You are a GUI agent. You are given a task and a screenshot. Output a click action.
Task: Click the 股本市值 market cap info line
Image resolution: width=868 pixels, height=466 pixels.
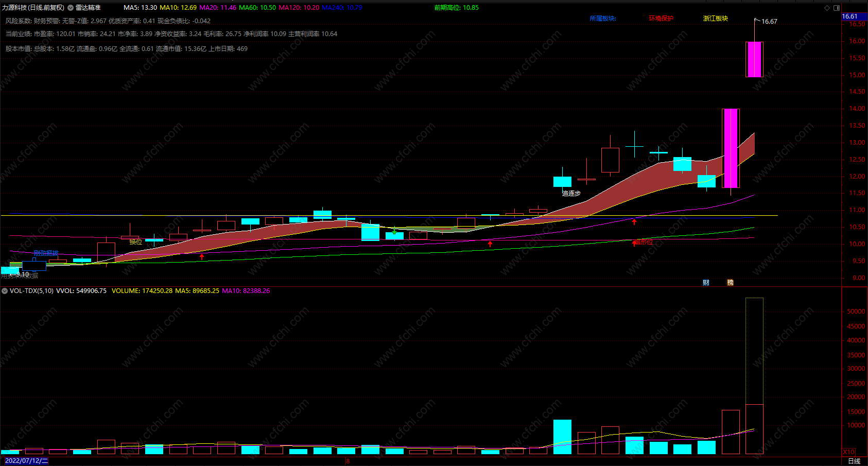pos(127,49)
